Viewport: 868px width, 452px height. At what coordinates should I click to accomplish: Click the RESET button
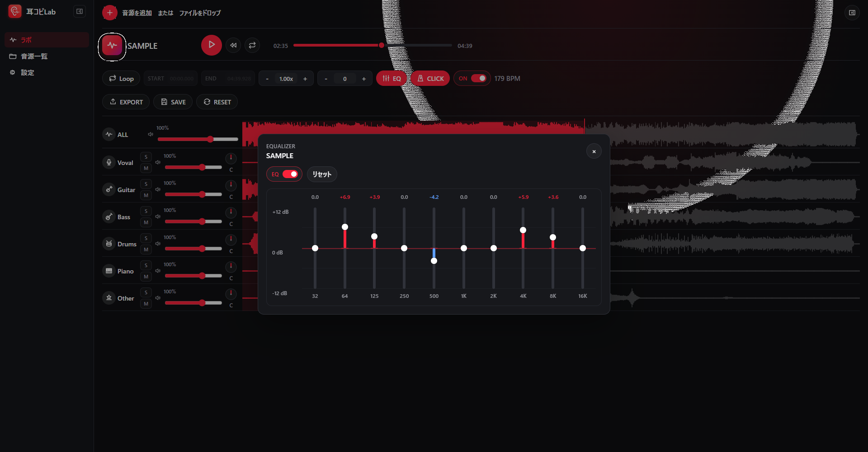[217, 102]
